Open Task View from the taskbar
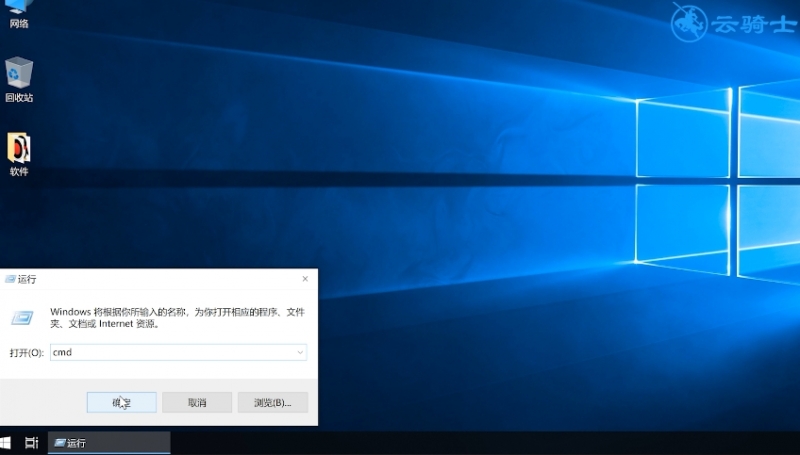The image size is (800, 455). 32,443
